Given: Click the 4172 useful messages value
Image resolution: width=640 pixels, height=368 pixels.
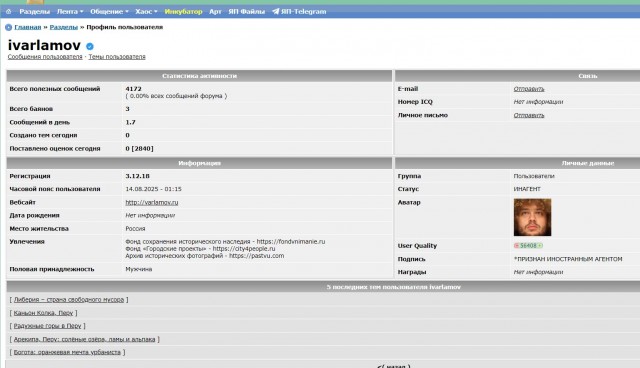Looking at the screenshot, I should coord(133,89).
